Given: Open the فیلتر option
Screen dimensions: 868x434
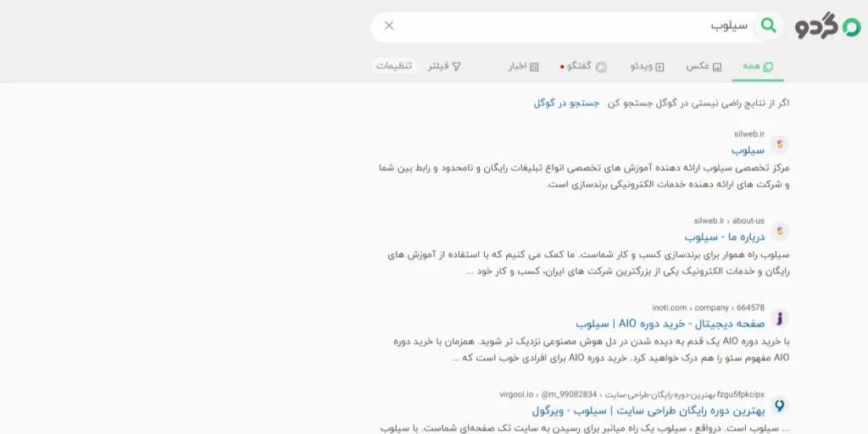Looking at the screenshot, I should [444, 66].
